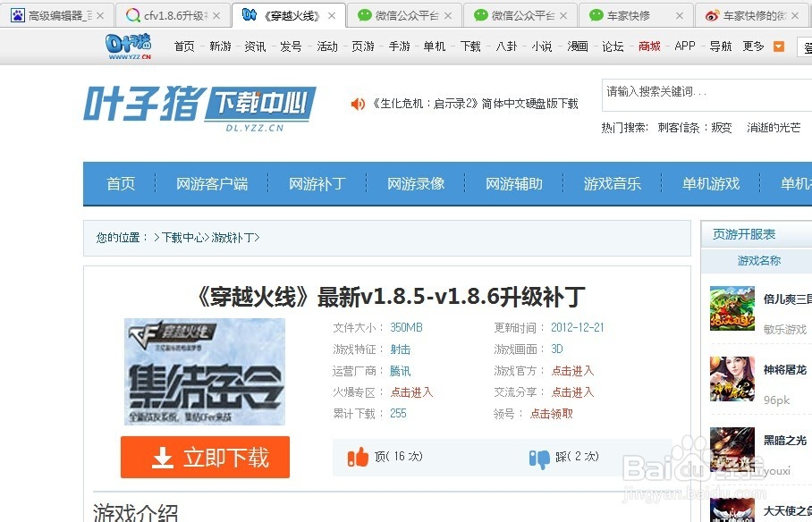Click 2012-12-21 update date
The height and width of the screenshot is (522, 812).
point(578,328)
